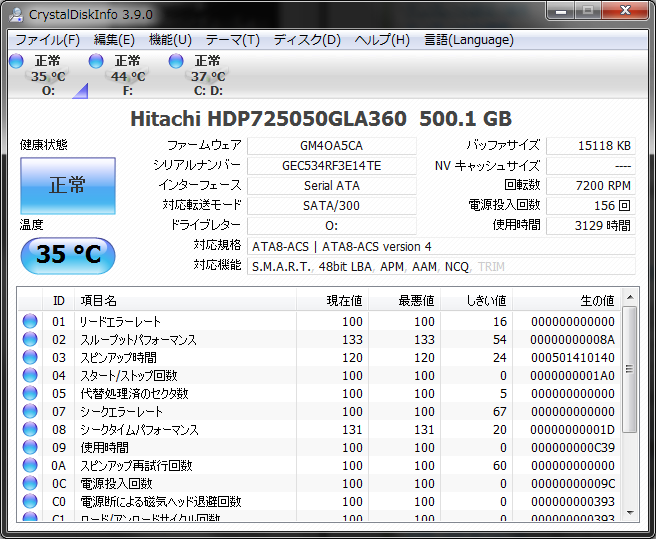
Task: Click the CrystalDiskInfo title bar app icon
Action: click(16, 14)
